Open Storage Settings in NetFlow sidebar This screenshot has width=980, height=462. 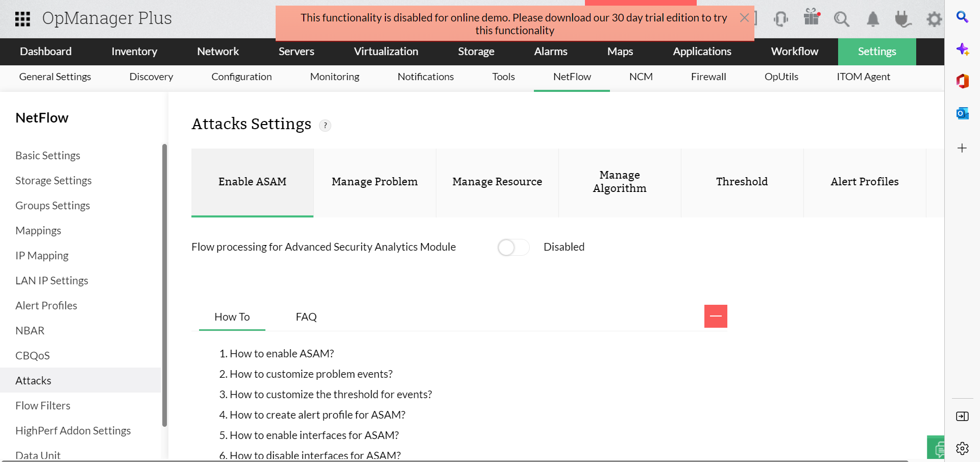pyautogui.click(x=54, y=181)
